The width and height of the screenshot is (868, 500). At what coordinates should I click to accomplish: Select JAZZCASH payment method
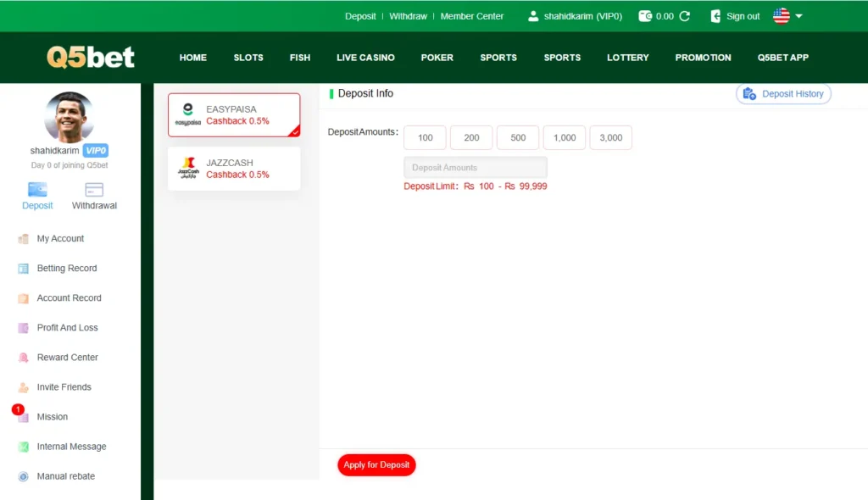click(234, 169)
